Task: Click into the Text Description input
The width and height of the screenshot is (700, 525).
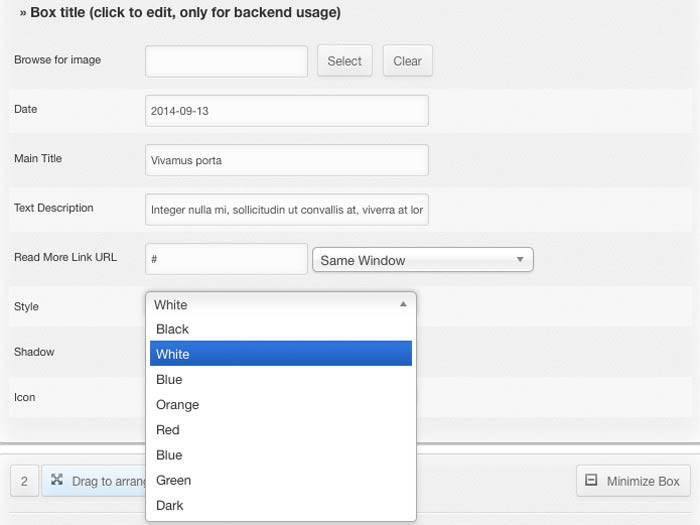Action: (286, 210)
